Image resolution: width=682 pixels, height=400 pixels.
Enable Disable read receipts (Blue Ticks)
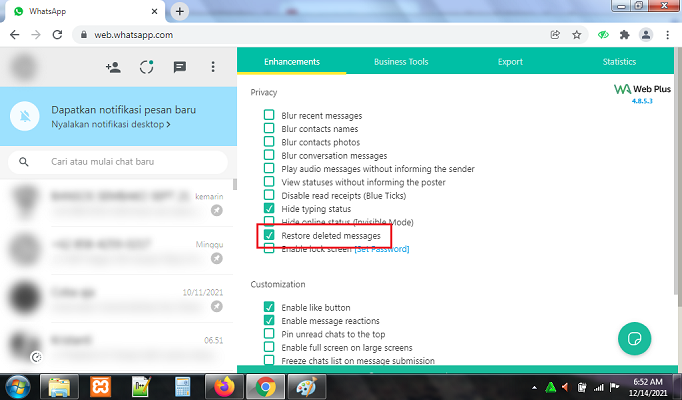pos(269,195)
